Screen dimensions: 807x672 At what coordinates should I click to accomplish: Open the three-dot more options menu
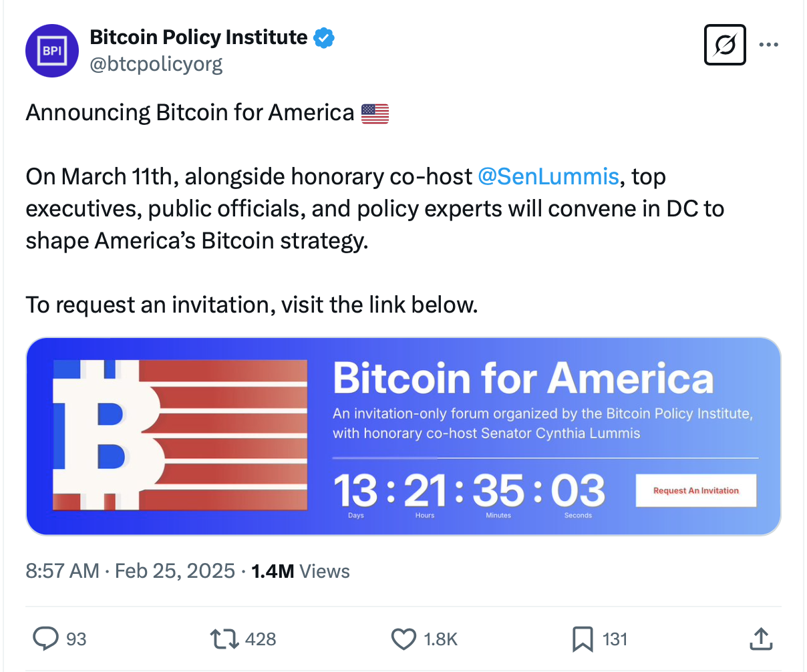tap(769, 45)
